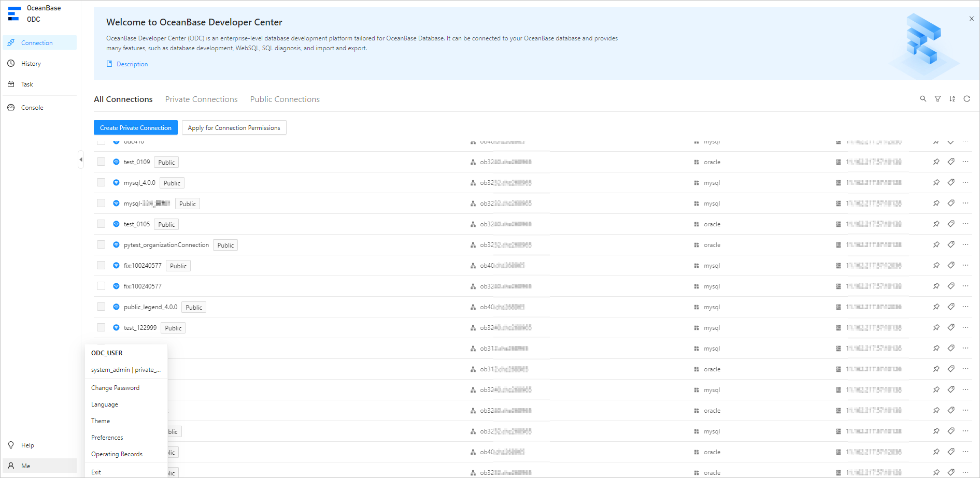The width and height of the screenshot is (980, 478).
Task: Open the Console from the sidebar
Action: click(x=32, y=108)
